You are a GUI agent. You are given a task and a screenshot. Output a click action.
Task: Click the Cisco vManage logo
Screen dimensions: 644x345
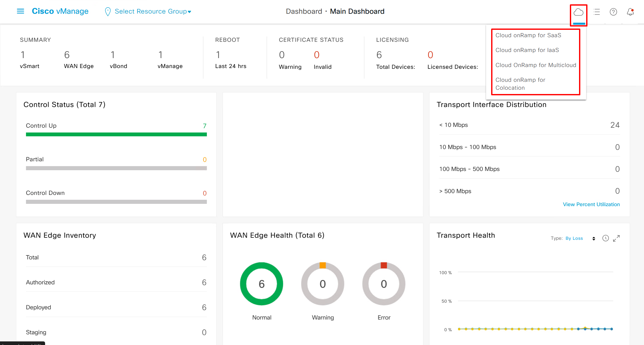tap(60, 11)
